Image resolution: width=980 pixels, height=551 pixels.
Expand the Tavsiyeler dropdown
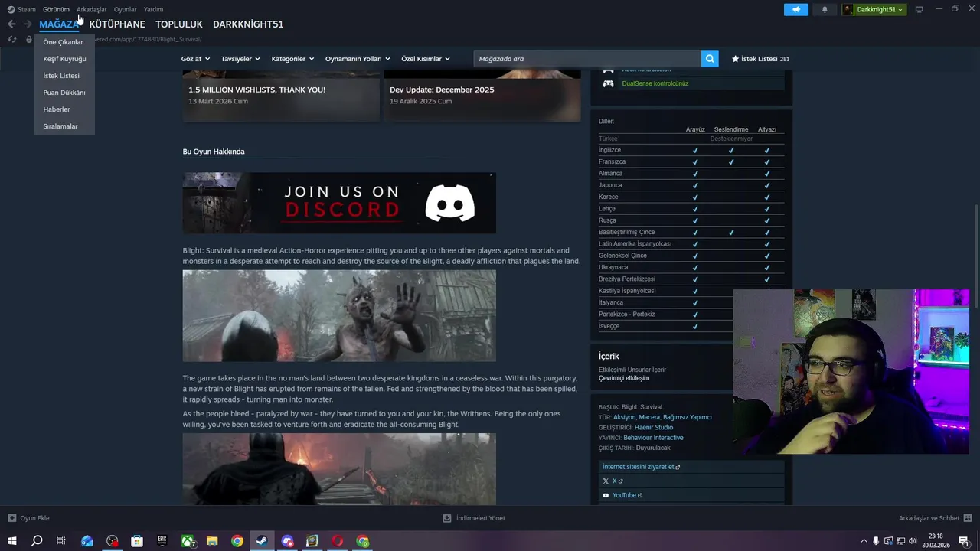pyautogui.click(x=240, y=58)
